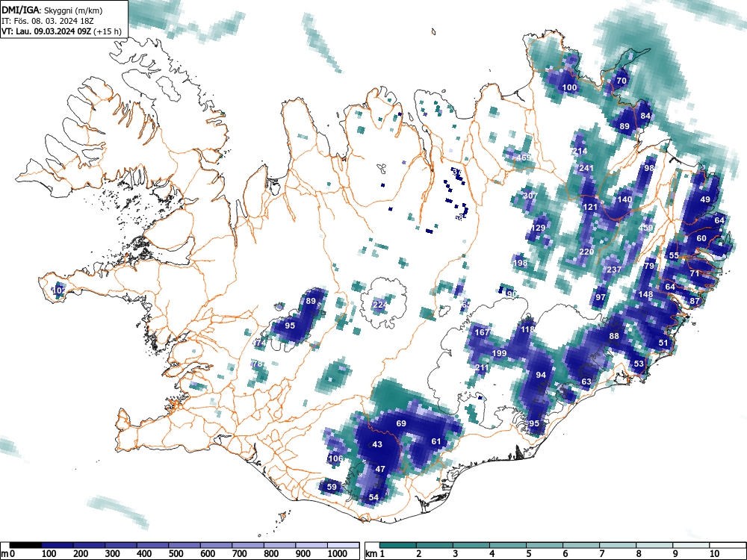Image resolution: width=747 pixels, height=560 pixels.
Task: Click the '54' value near the south coast
Action: click(373, 497)
